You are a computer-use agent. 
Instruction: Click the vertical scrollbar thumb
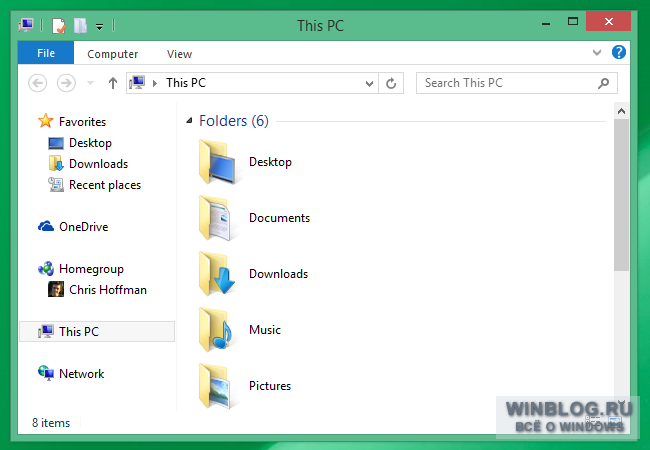pos(621,195)
